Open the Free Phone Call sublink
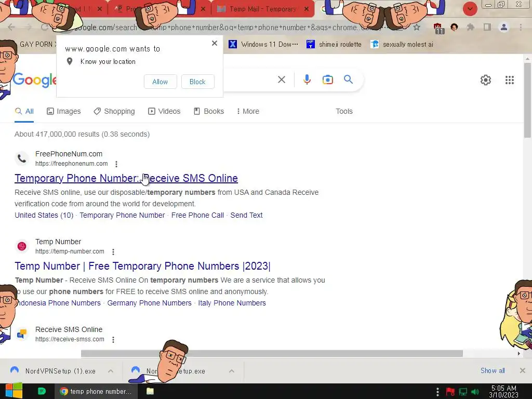The height and width of the screenshot is (399, 532). (x=197, y=215)
